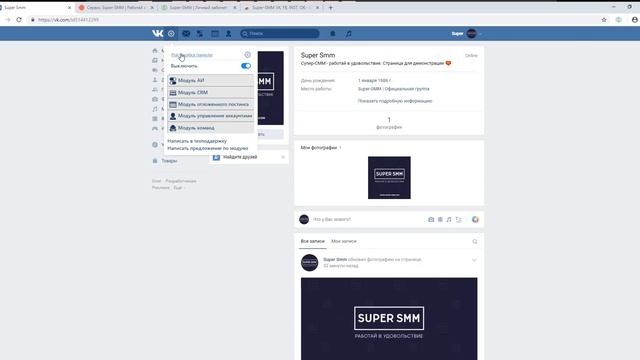Click the home icon in left sidebar
640x360 pixels.
pos(155,51)
